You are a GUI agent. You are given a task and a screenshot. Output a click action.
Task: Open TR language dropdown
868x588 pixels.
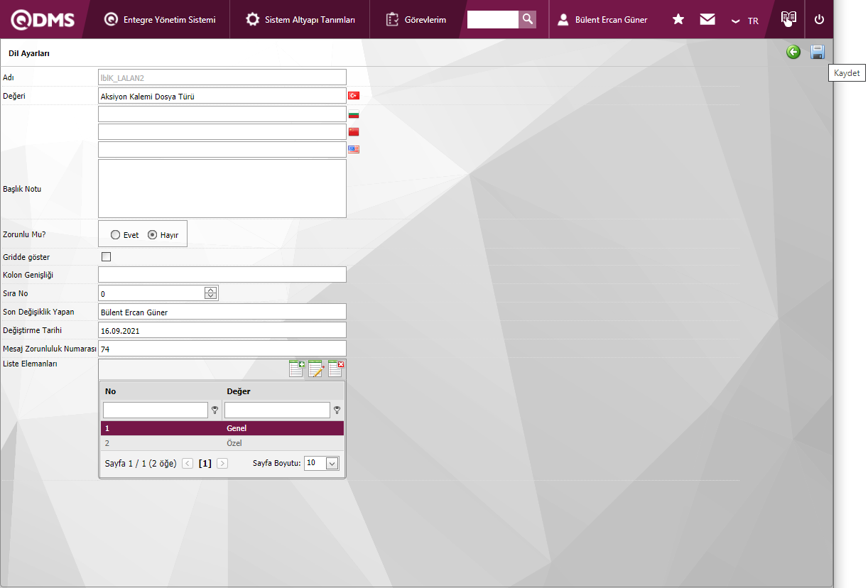tap(746, 21)
